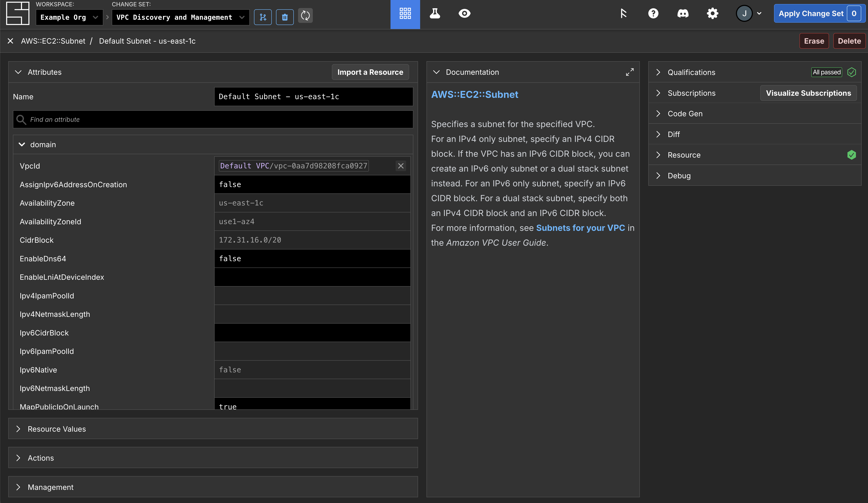Click the search magnifier icon

(x=21, y=119)
